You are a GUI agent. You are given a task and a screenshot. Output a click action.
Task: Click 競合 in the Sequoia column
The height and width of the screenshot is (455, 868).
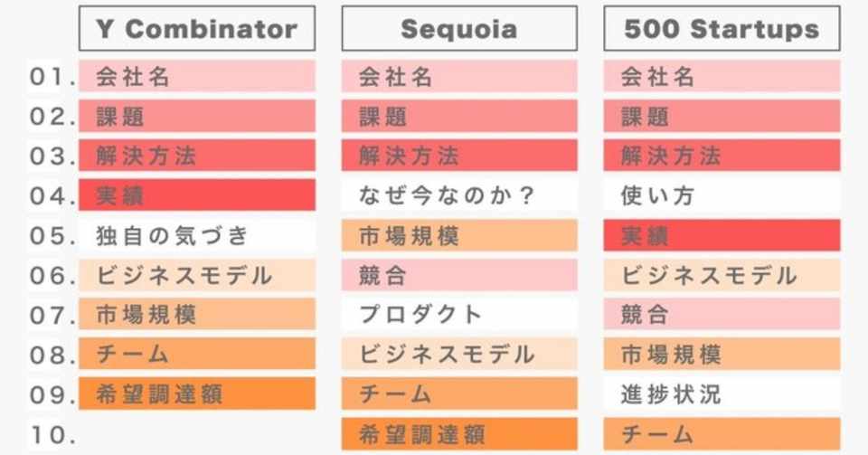point(458,275)
